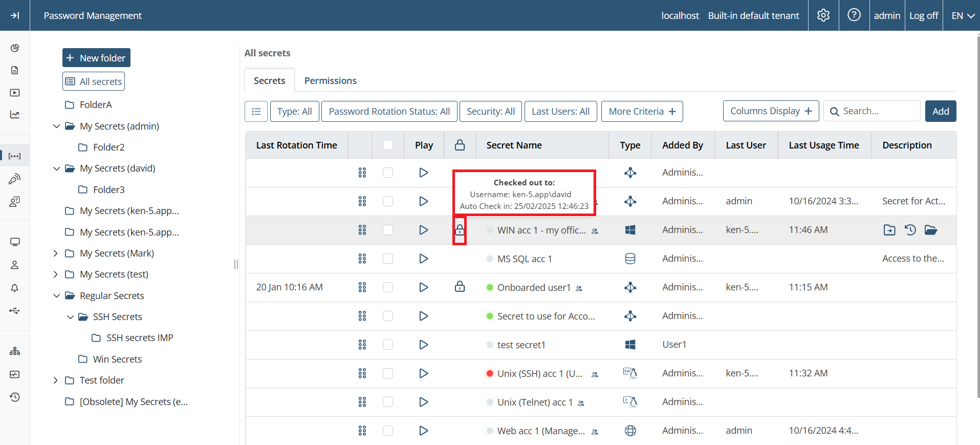The width and height of the screenshot is (980, 445).
Task: Open the drag handle on test secret1 row
Action: [x=362, y=345]
